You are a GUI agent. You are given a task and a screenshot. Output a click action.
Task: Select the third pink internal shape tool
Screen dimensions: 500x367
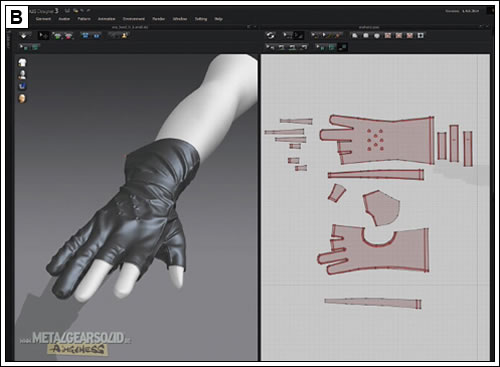point(410,35)
